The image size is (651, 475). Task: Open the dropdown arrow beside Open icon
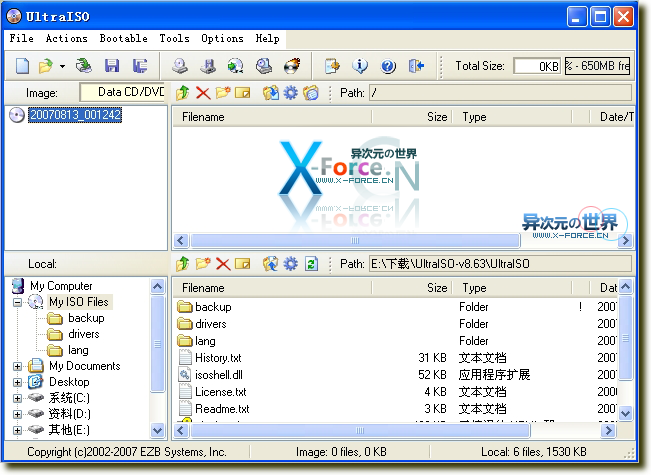(62, 66)
